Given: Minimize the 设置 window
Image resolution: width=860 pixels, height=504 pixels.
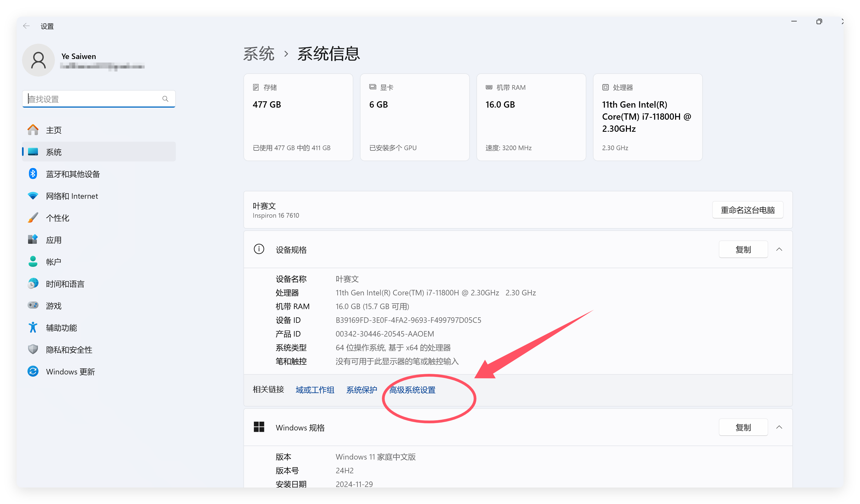Looking at the screenshot, I should coord(794,21).
